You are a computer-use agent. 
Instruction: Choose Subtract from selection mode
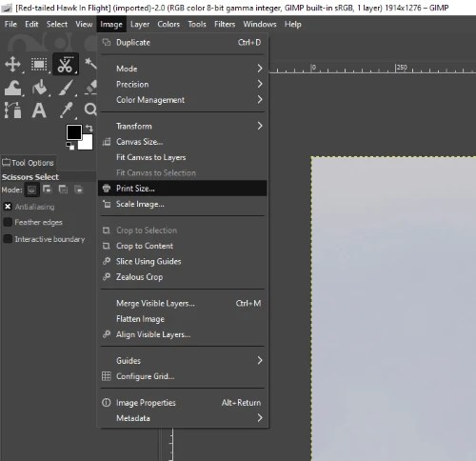coord(63,190)
